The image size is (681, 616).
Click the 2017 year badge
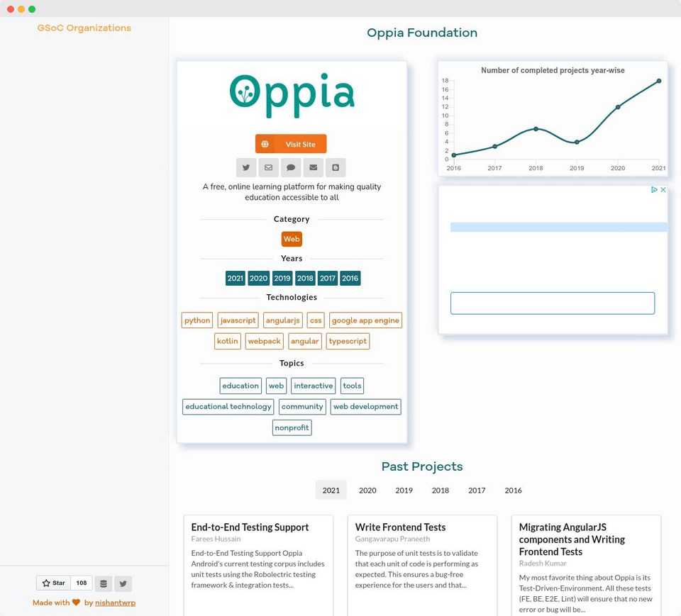coord(328,279)
